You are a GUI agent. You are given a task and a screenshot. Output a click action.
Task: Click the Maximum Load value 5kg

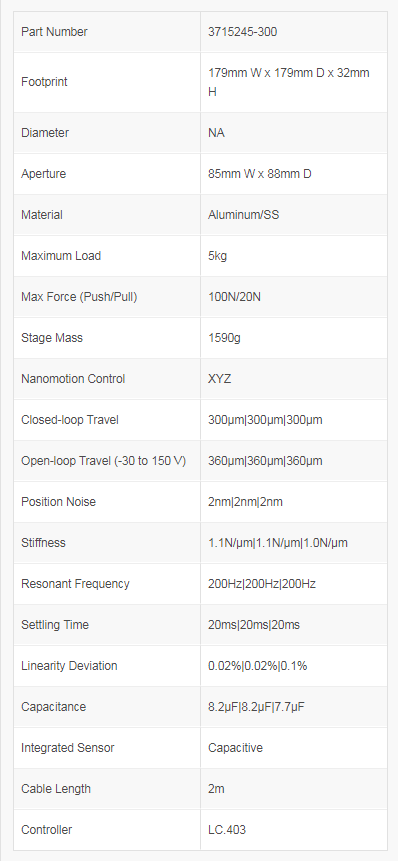217,256
